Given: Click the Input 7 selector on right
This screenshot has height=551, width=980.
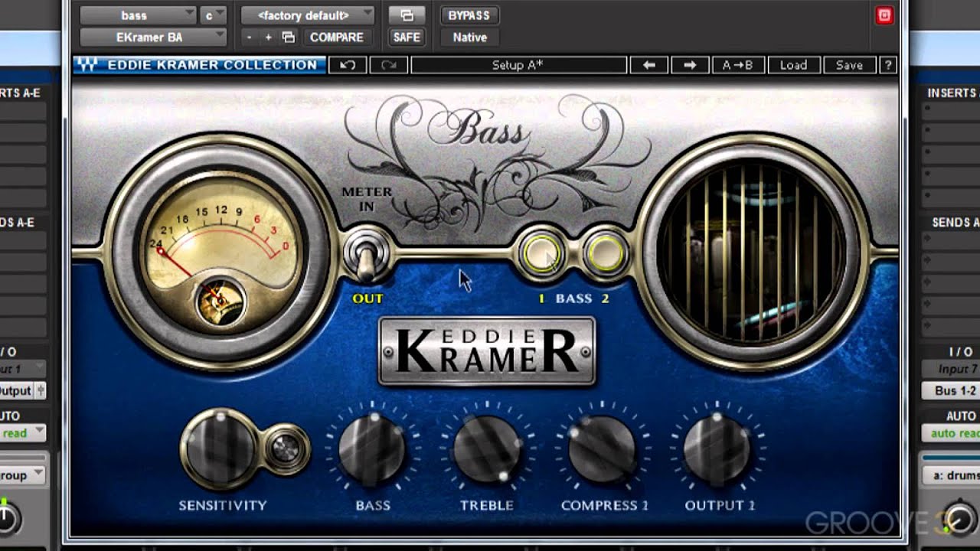Looking at the screenshot, I should (951, 370).
